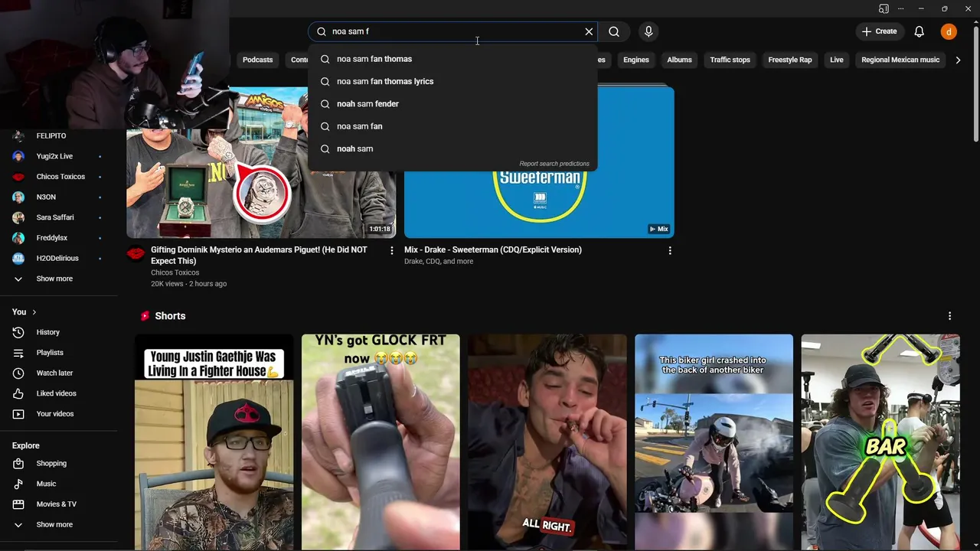Click the magnifying glass search button
Viewport: 980px width, 551px height.
point(614,31)
